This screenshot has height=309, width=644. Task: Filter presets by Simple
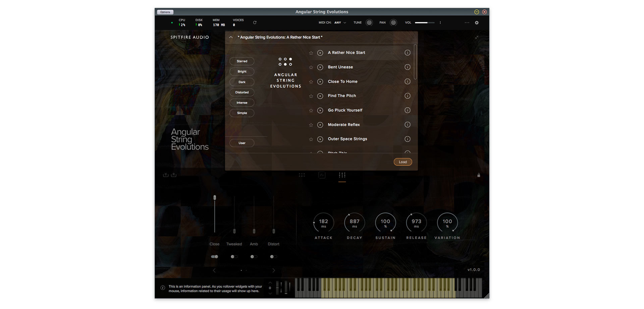242,113
